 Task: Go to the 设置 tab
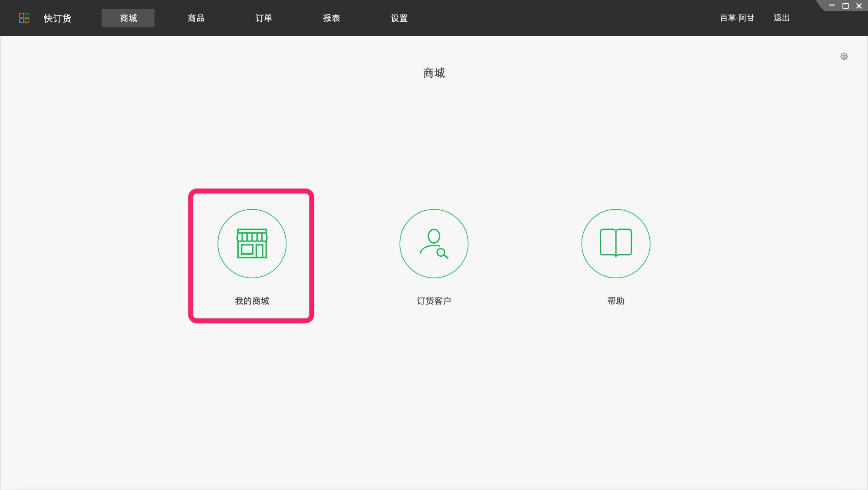click(x=399, y=18)
